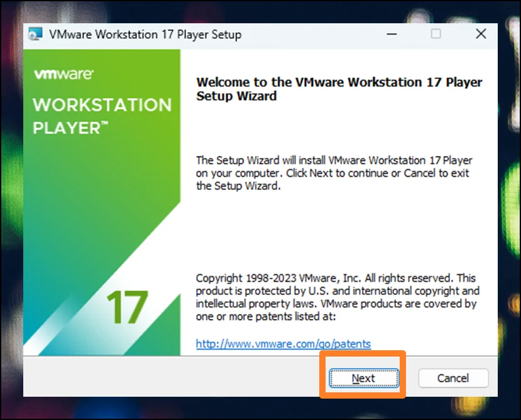This screenshot has height=420, width=521.
Task: Click the large green '17' version number
Action: (x=127, y=307)
